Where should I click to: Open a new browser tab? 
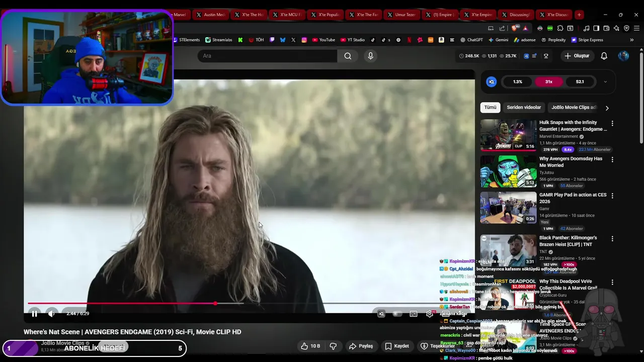click(x=579, y=15)
